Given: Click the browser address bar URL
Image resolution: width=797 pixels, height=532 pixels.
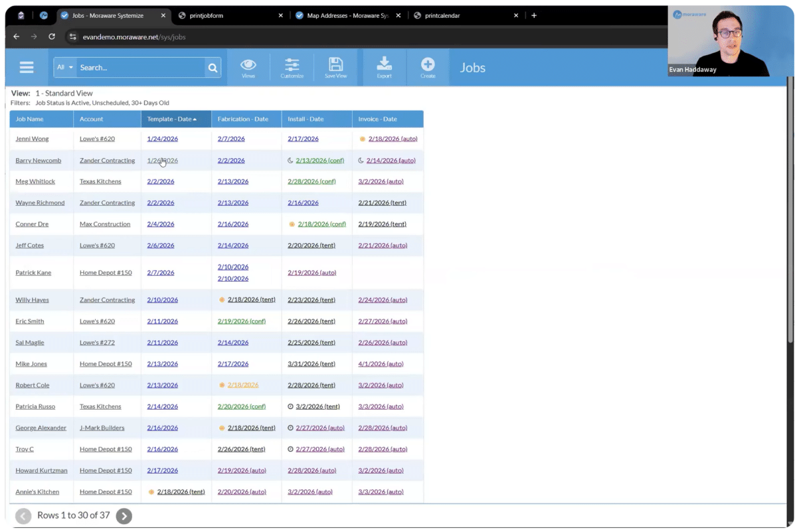Looking at the screenshot, I should tap(134, 37).
